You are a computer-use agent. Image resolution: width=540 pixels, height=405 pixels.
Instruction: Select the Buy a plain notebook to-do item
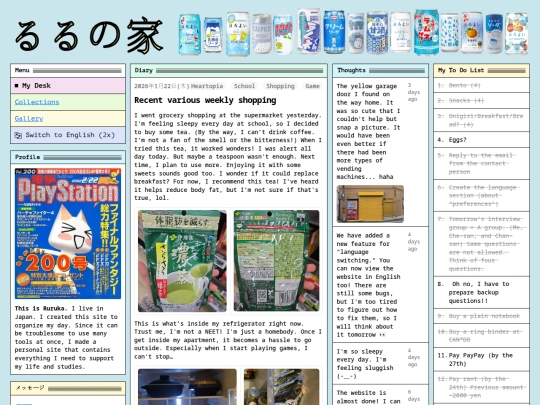(x=481, y=316)
